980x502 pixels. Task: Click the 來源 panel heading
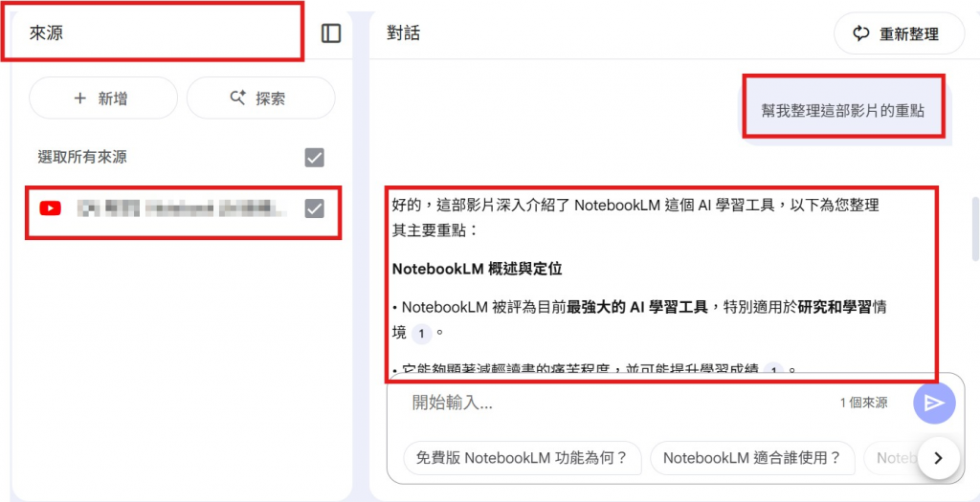[x=46, y=33]
